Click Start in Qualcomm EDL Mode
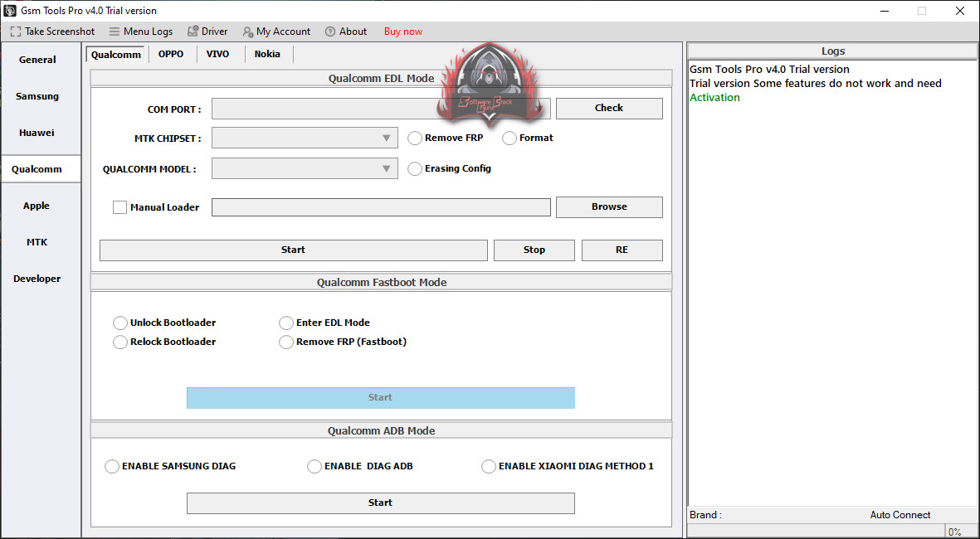Screen dimensions: 980x539 click(x=293, y=250)
